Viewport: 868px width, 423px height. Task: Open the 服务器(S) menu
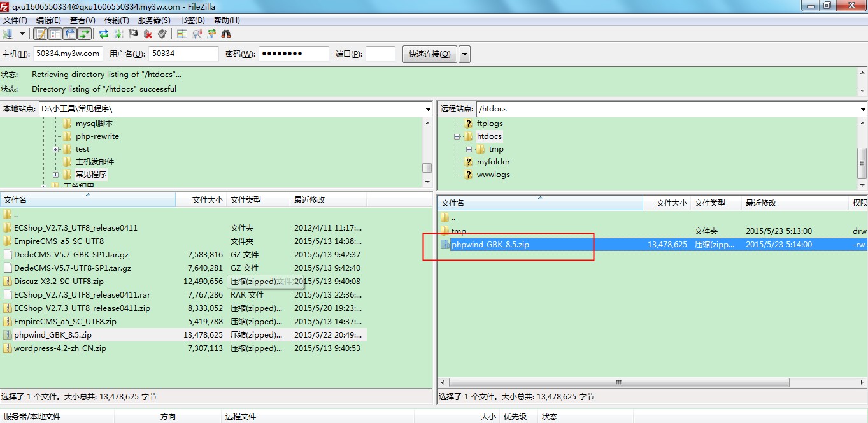[153, 20]
